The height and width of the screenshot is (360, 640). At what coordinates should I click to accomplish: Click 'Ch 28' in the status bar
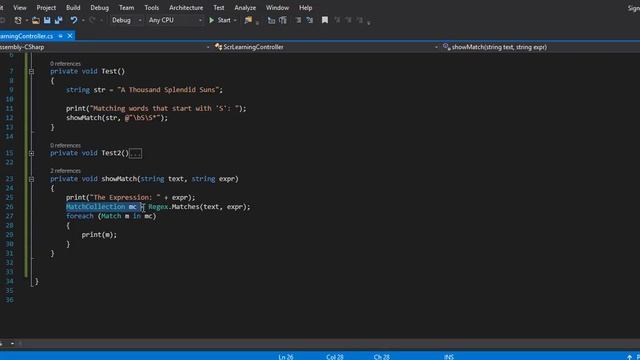click(x=382, y=357)
